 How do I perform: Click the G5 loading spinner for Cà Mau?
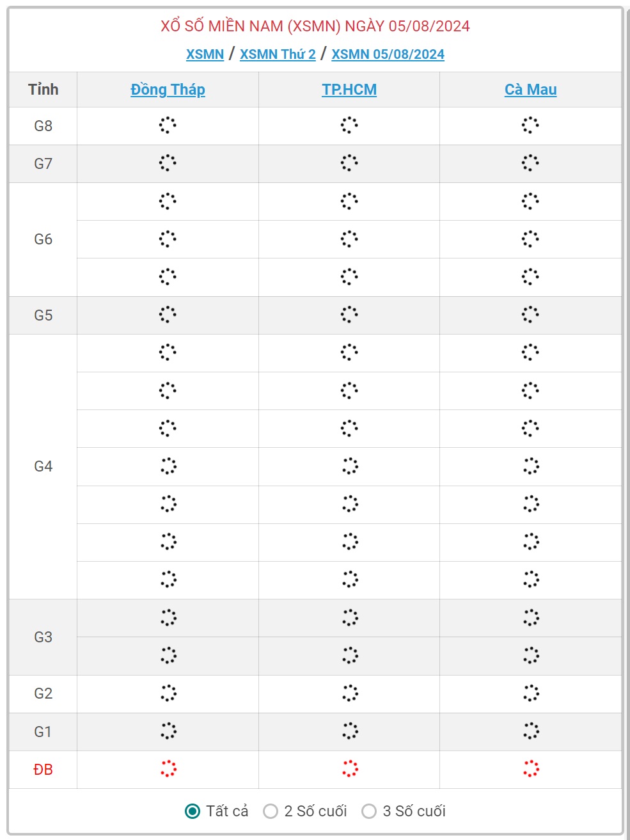point(530,315)
